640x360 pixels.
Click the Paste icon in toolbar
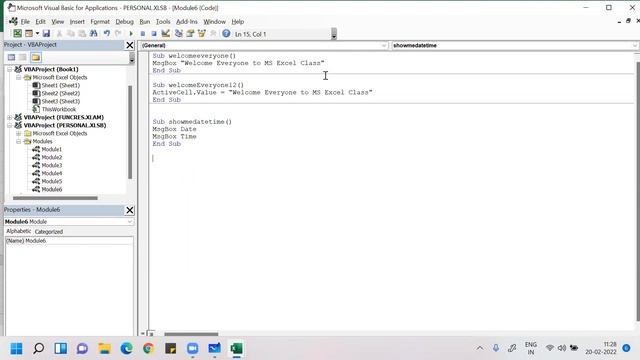(82, 34)
